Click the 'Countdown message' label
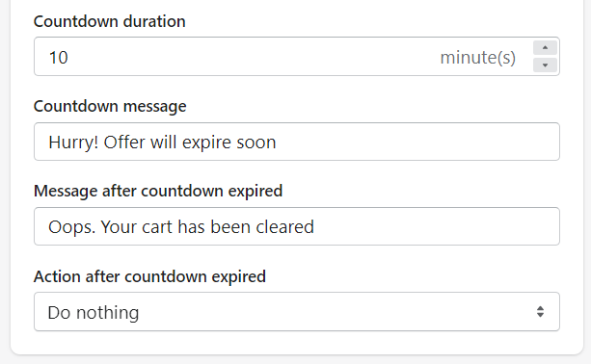The image size is (591, 364). point(110,107)
